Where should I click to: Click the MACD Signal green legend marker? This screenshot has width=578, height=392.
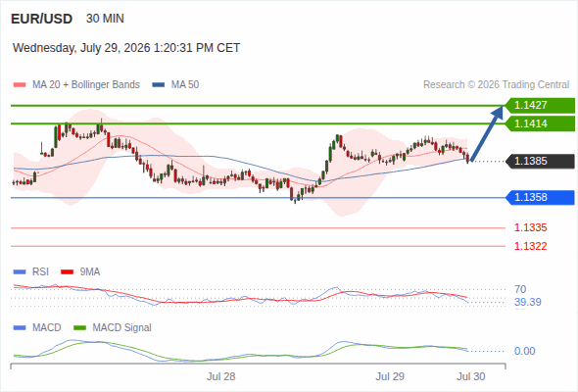pyautogui.click(x=79, y=328)
